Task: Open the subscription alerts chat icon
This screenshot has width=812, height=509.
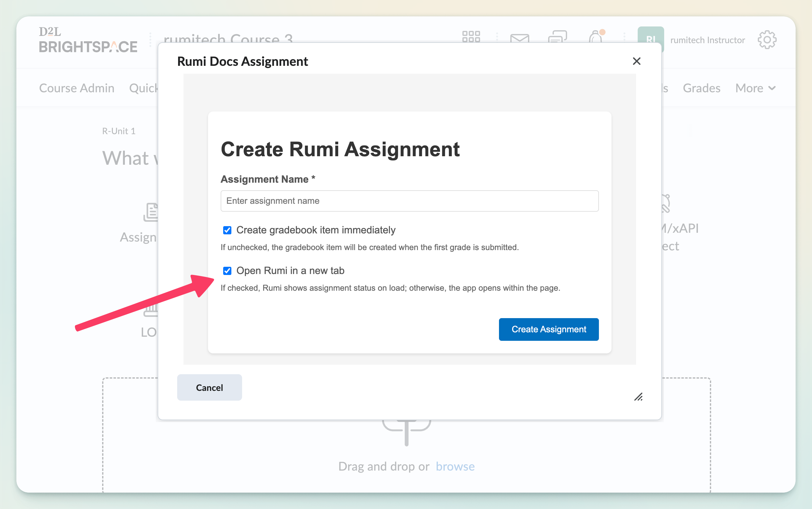Action: click(x=557, y=36)
